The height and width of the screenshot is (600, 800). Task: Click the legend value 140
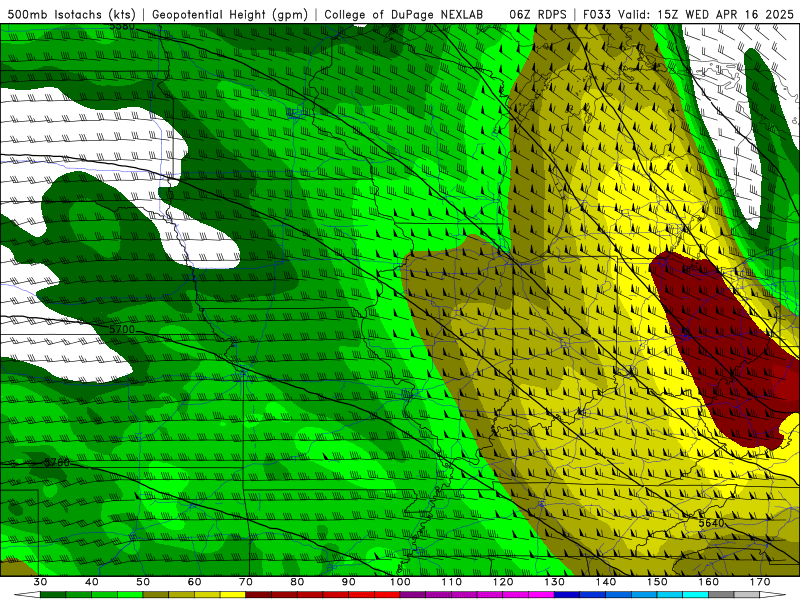click(606, 582)
